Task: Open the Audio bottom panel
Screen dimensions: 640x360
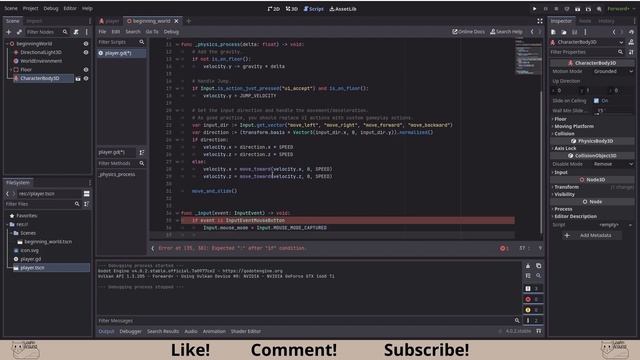Action: [x=191, y=331]
